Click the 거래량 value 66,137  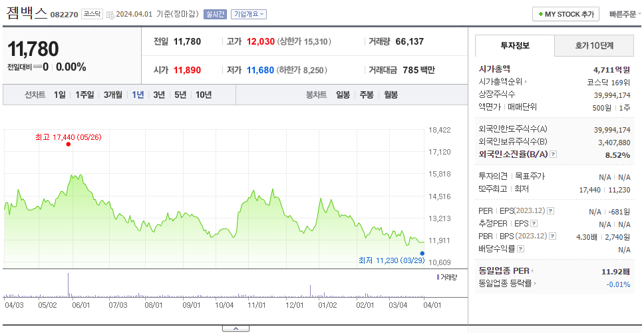(409, 41)
